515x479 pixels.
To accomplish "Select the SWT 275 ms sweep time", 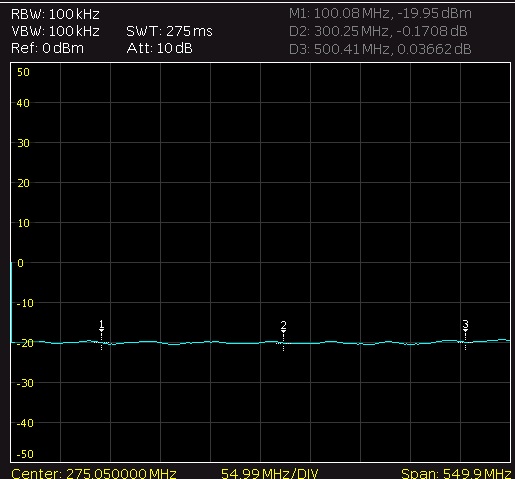I will 169,31.
